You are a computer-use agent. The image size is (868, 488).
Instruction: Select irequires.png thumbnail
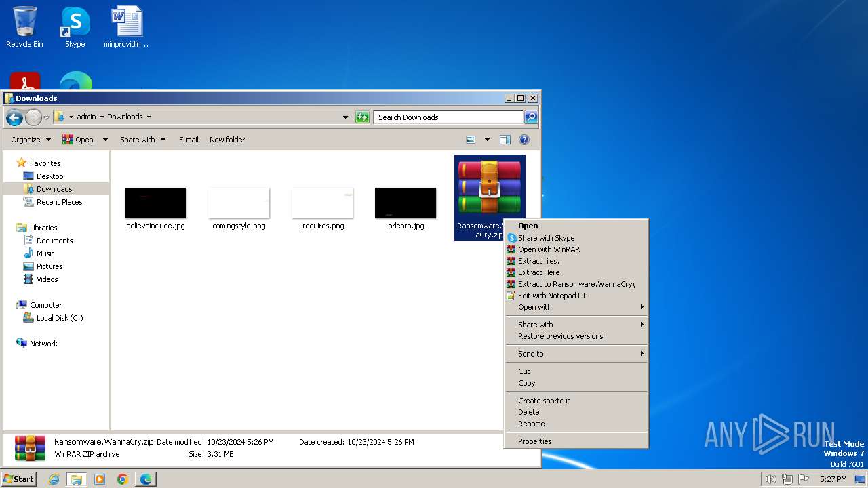pyautogui.click(x=322, y=203)
